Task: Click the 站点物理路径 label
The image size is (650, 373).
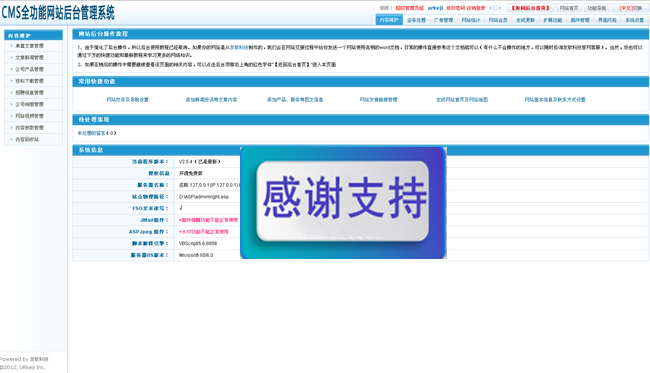Action: coord(150,197)
